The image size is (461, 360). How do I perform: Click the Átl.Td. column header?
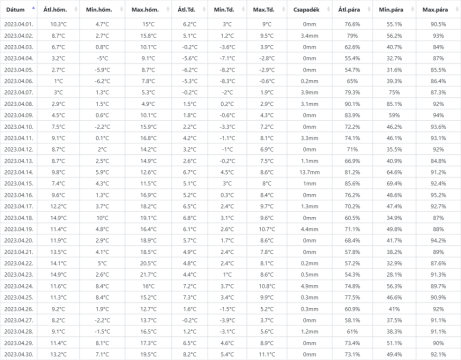[186, 10]
